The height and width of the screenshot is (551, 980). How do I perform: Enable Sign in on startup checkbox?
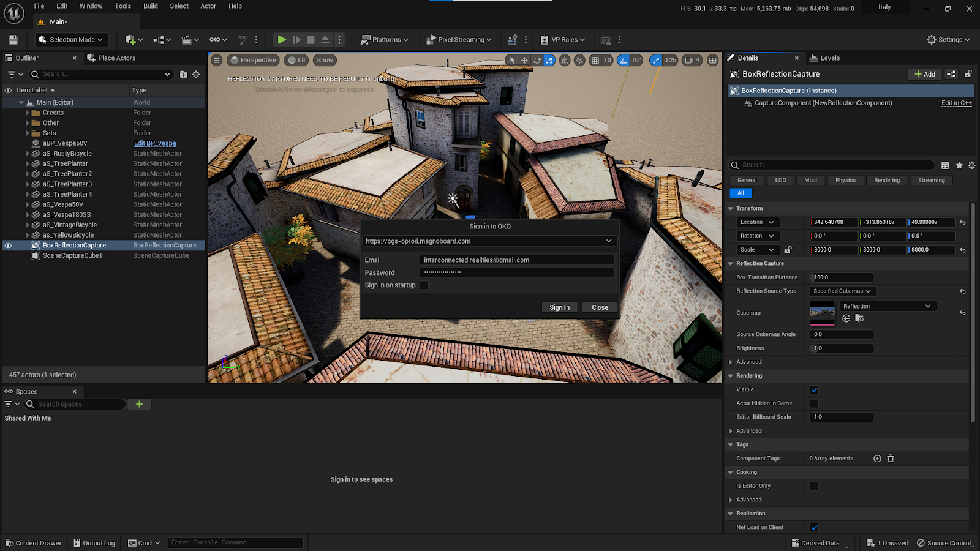(x=424, y=285)
